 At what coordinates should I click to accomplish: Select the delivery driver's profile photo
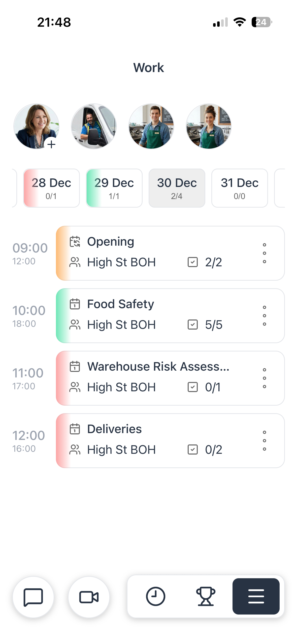point(94,126)
